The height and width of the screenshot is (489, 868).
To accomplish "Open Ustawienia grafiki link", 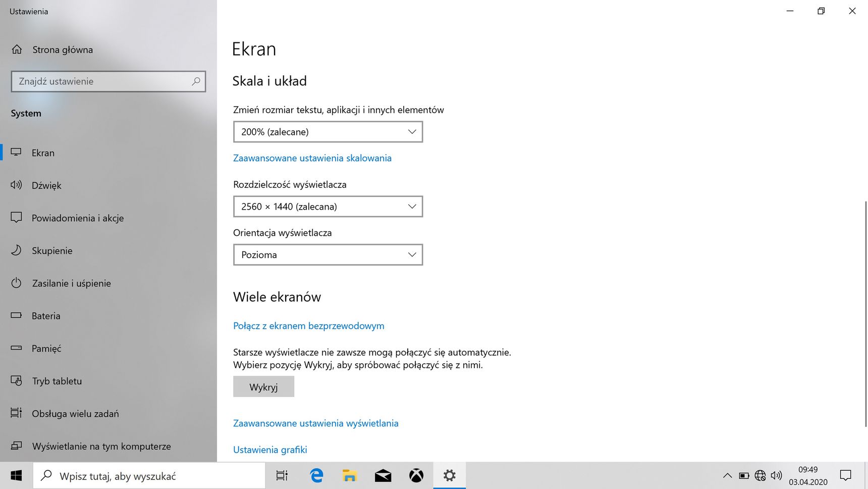I will click(270, 450).
